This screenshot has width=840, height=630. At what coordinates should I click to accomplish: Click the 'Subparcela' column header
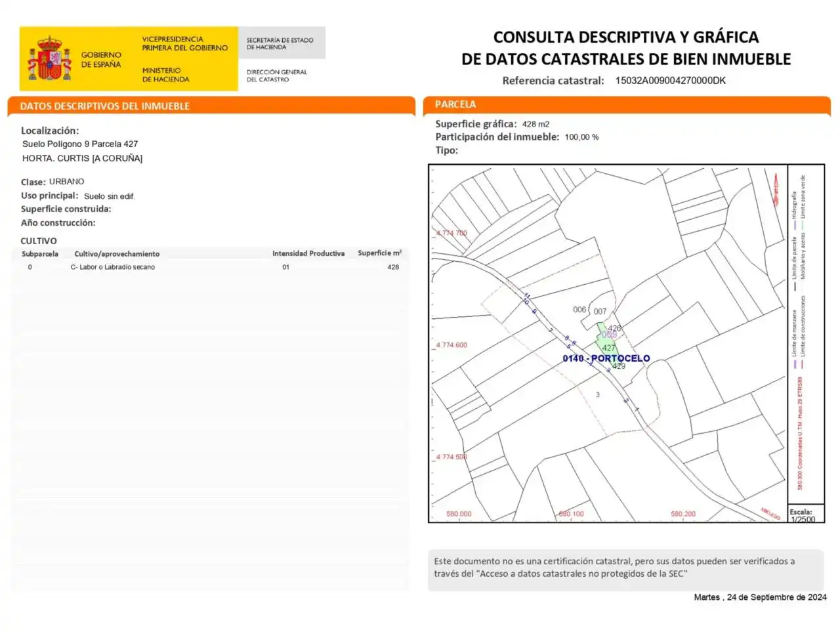[40, 254]
